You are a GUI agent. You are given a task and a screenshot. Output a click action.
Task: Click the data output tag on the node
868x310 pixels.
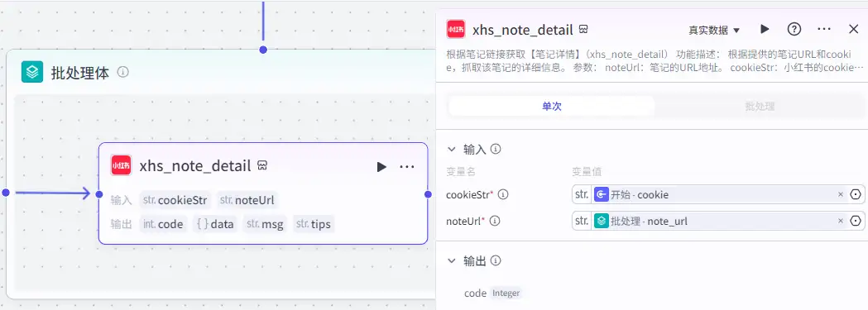coord(214,224)
